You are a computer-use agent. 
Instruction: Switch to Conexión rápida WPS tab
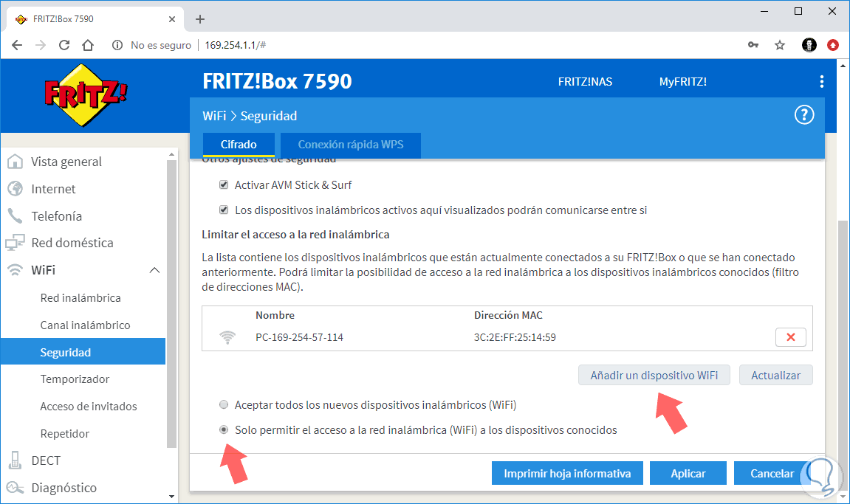tap(351, 145)
